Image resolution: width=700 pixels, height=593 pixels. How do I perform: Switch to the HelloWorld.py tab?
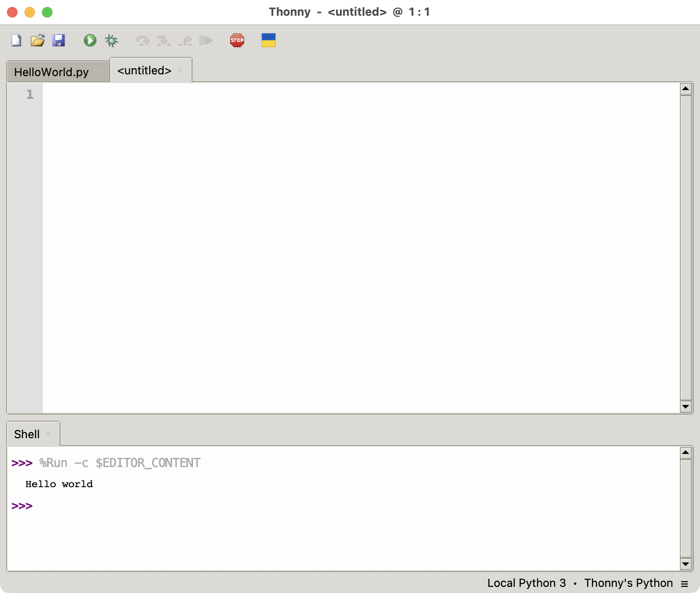click(x=51, y=72)
